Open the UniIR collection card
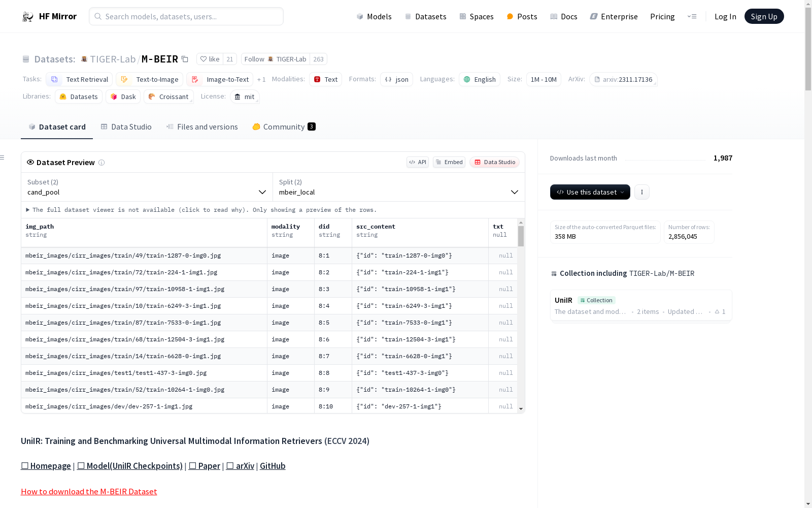The width and height of the screenshot is (812, 508). click(641, 305)
